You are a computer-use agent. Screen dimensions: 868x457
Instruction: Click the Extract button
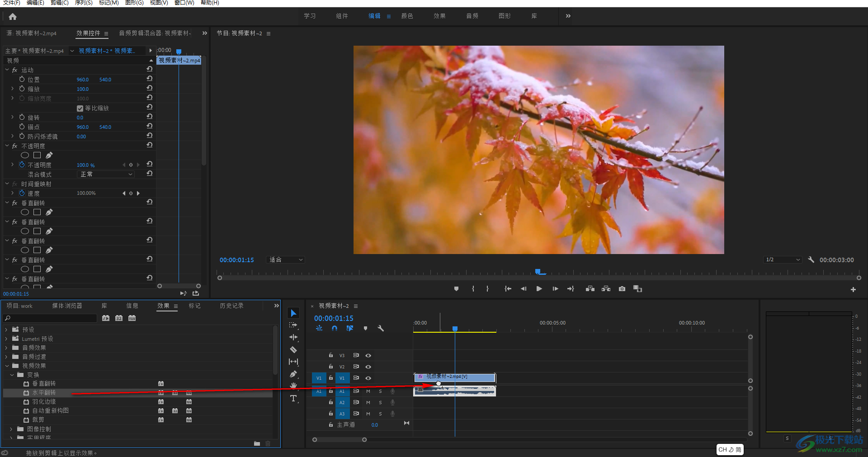[606, 289]
